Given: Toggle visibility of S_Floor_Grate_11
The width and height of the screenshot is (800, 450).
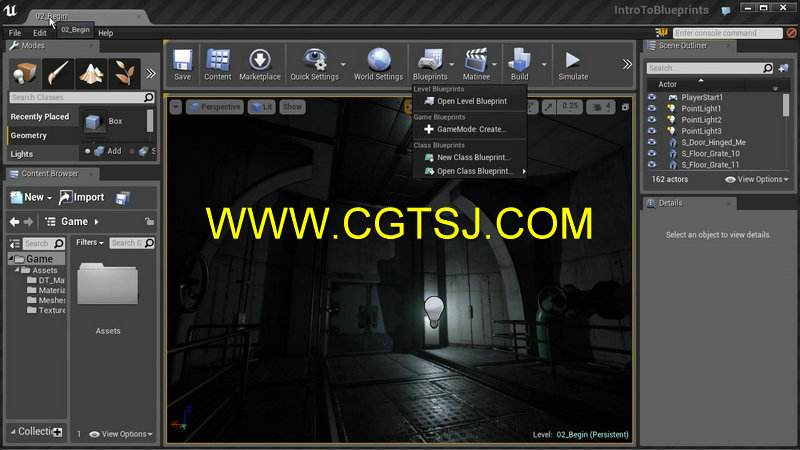Looking at the screenshot, I should (x=652, y=164).
